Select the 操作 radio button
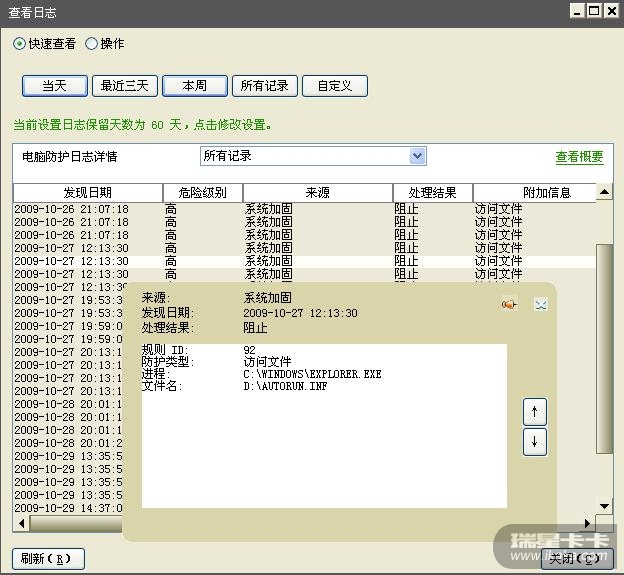Viewport: 624px width, 575px height. click(92, 44)
